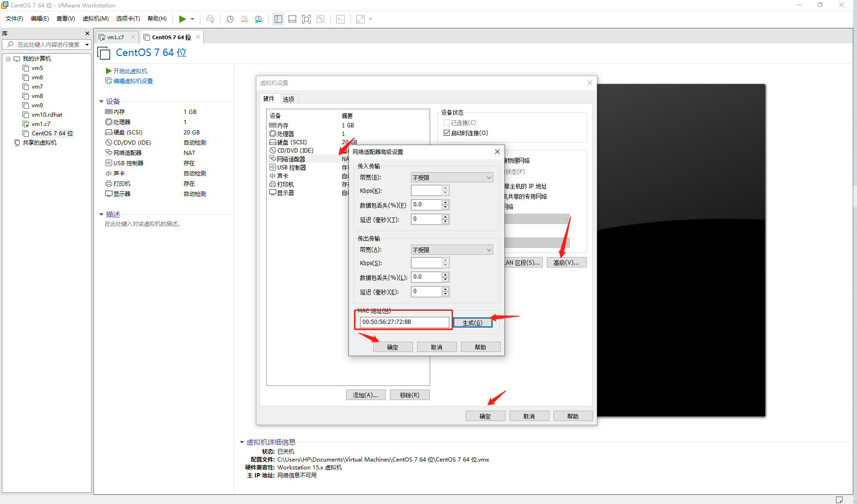Select vm1.c7 in the library tree

coord(41,124)
